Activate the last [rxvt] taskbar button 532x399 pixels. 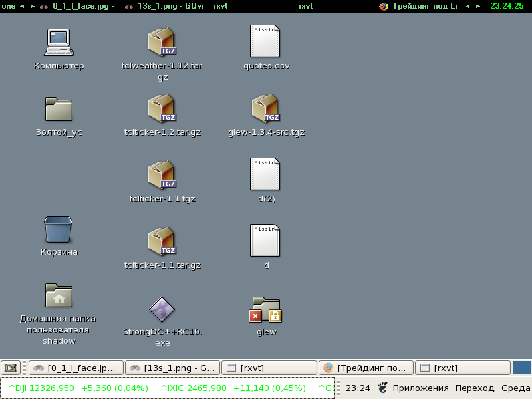tap(463, 368)
